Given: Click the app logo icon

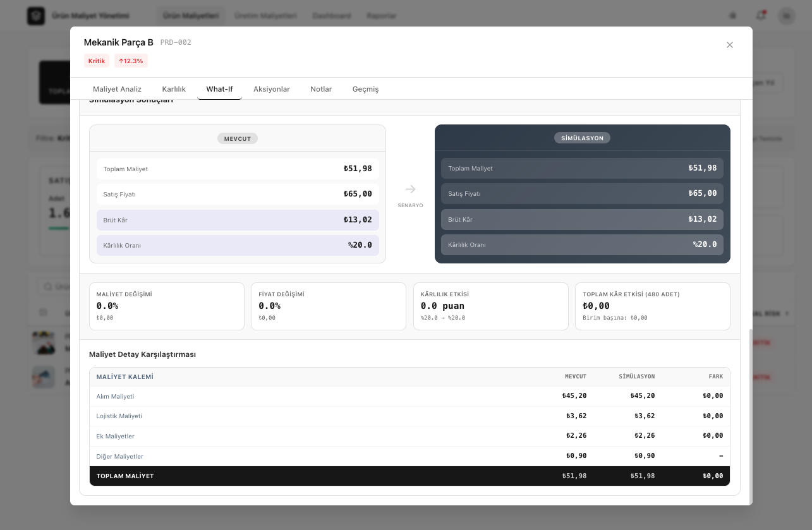Looking at the screenshot, I should tap(36, 16).
